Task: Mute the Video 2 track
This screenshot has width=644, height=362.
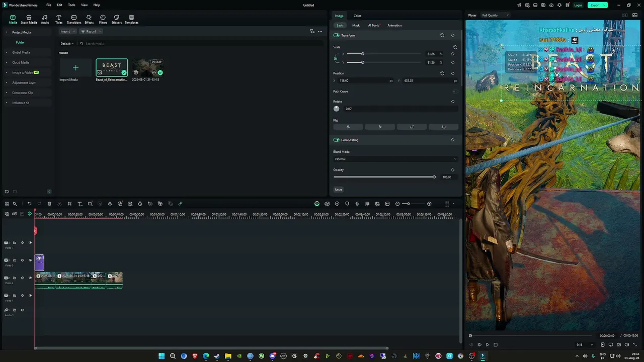Action: (22, 278)
